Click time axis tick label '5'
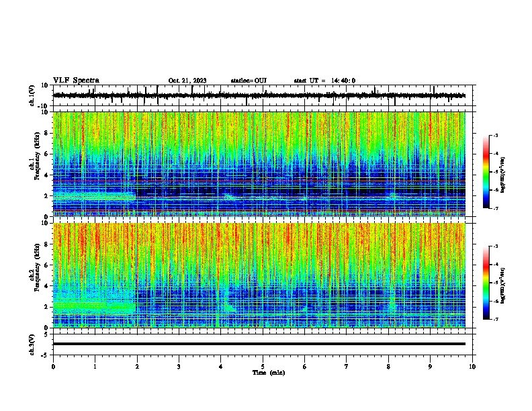This screenshot has width=532, height=411. tap(263, 367)
